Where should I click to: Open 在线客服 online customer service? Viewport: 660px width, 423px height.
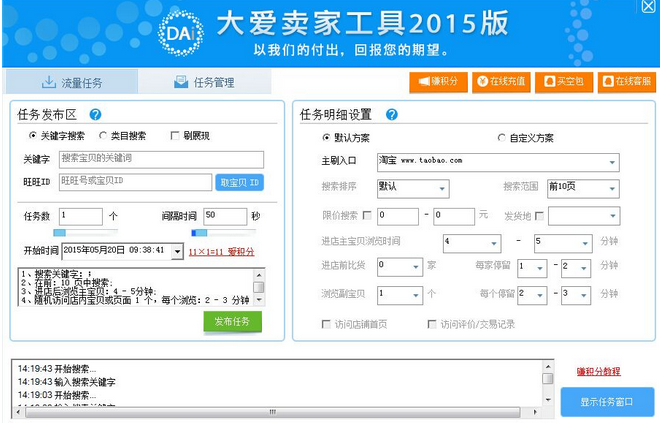(x=626, y=81)
